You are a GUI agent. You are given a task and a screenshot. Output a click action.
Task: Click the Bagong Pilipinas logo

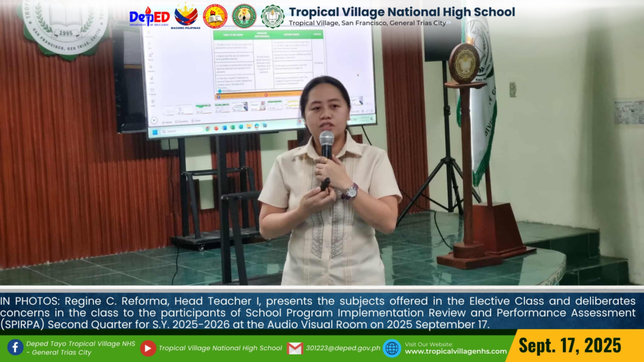click(x=186, y=16)
